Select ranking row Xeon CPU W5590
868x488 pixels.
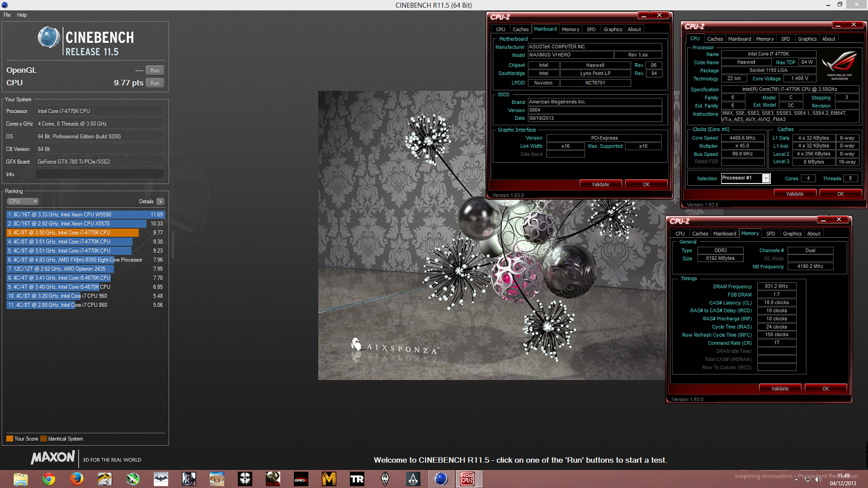click(x=85, y=215)
